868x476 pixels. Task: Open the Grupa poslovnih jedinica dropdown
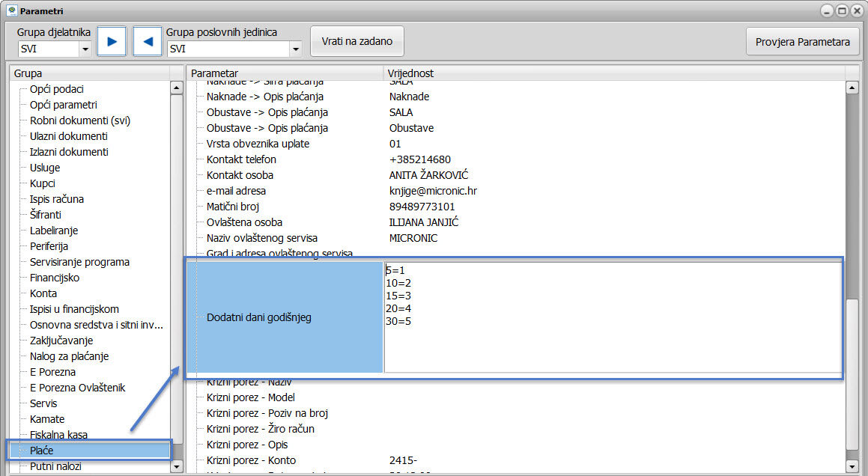coord(296,49)
